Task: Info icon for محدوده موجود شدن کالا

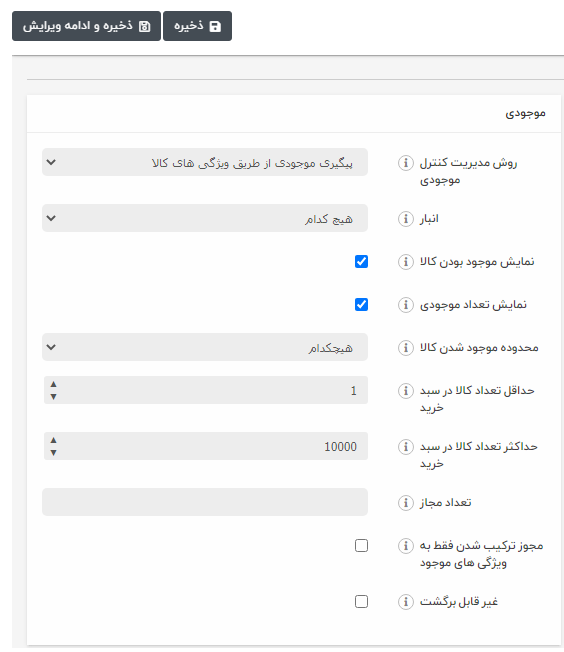Action: coord(406,347)
